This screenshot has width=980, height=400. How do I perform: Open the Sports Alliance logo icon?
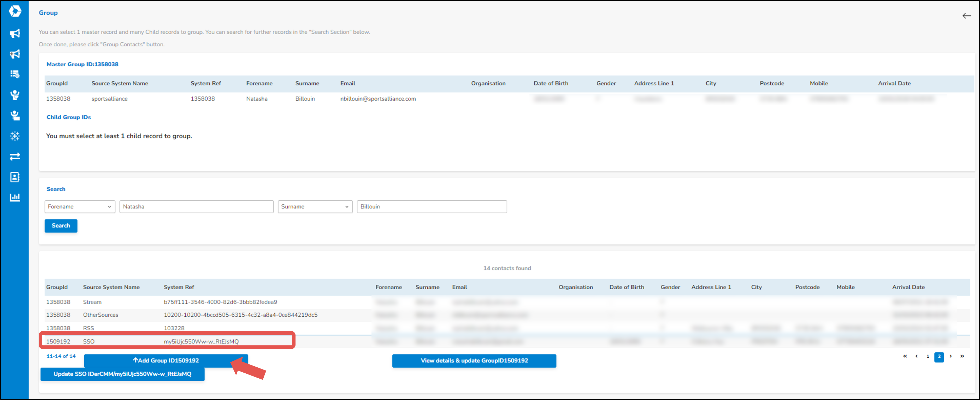14,11
